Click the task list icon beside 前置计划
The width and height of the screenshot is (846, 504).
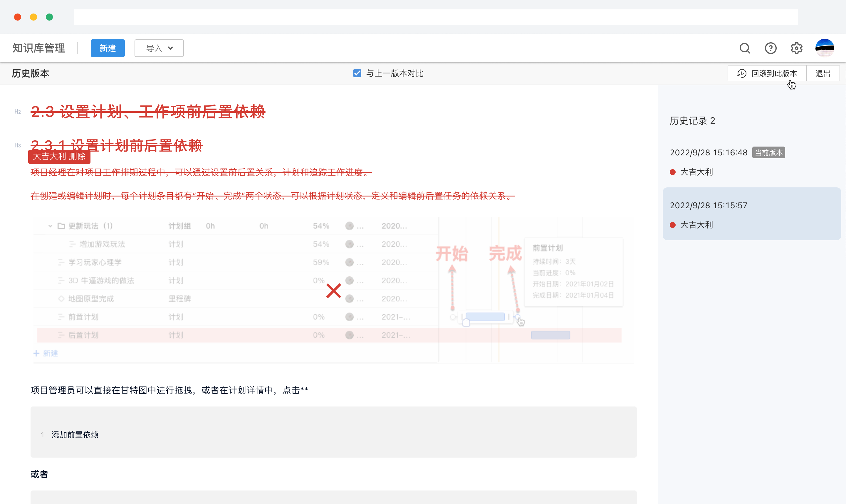pyautogui.click(x=61, y=317)
